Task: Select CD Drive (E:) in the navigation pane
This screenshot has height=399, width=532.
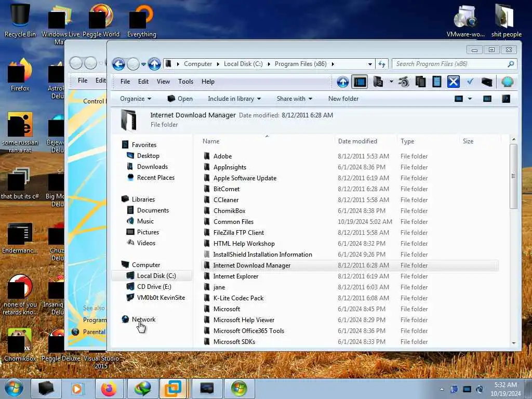Action: coord(154,287)
